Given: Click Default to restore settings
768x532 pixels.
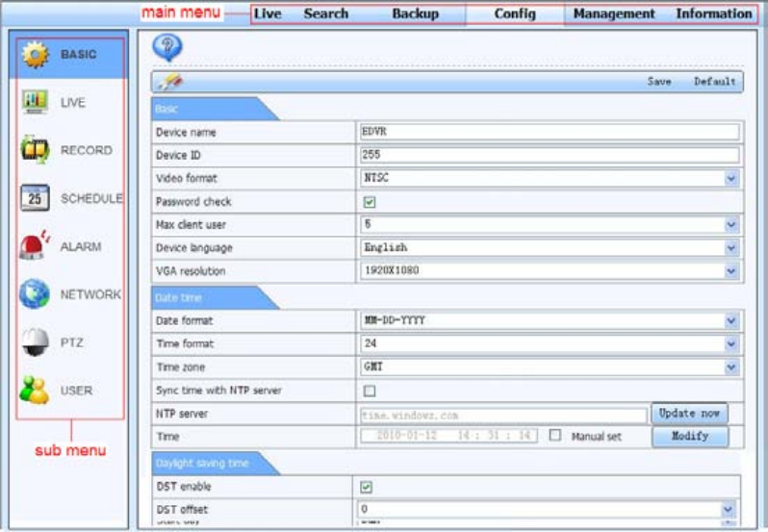Looking at the screenshot, I should pos(715,82).
